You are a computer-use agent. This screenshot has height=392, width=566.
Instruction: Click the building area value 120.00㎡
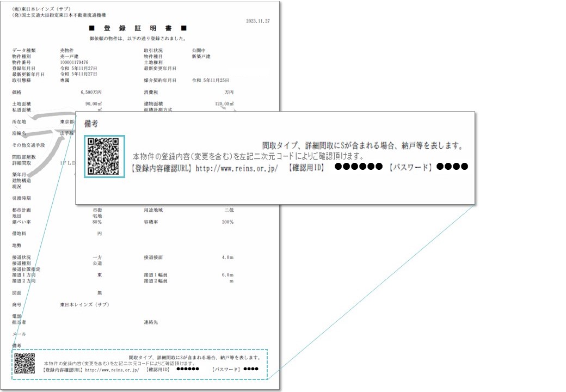223,103
